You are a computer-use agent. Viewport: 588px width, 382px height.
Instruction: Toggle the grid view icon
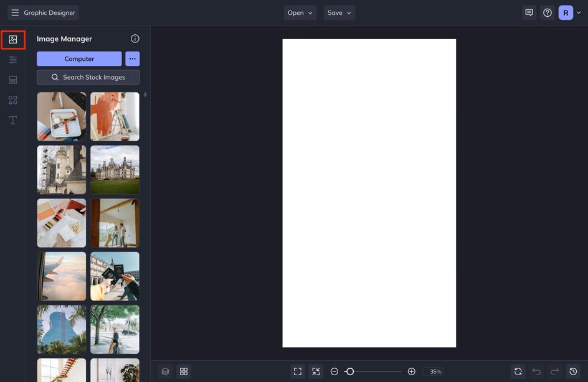[x=184, y=371]
